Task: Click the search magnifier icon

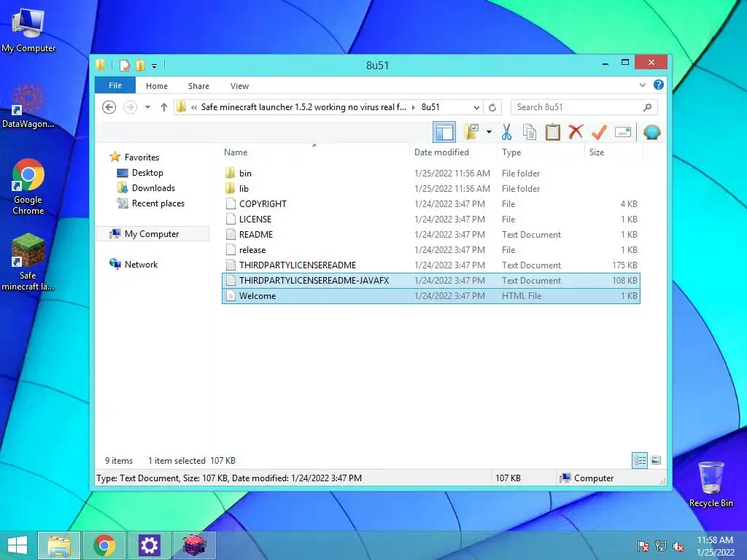Action: 647,108
